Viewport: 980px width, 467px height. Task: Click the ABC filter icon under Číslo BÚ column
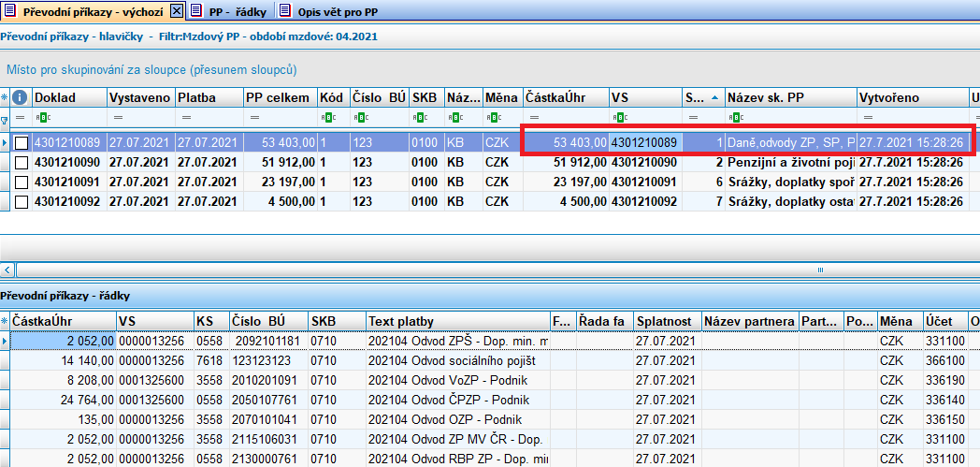click(x=359, y=118)
